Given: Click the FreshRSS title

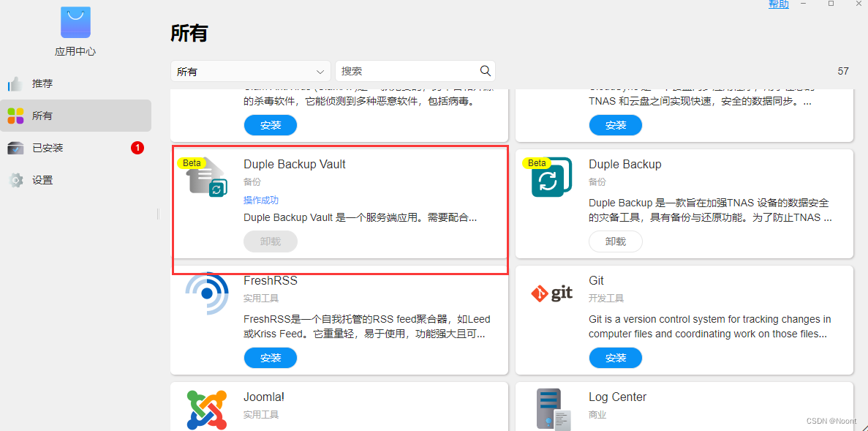Looking at the screenshot, I should [271, 280].
